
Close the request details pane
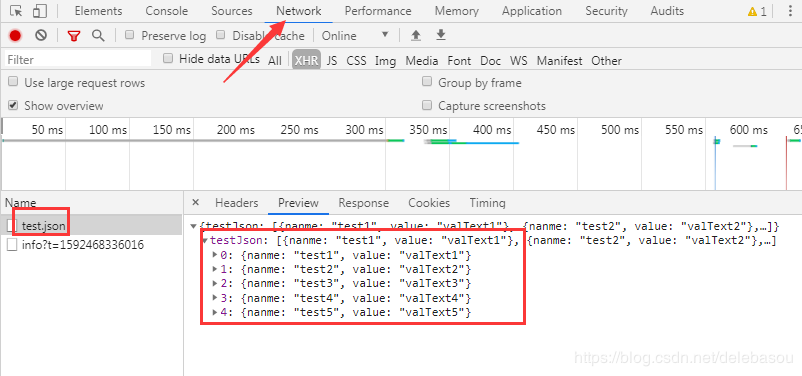pos(195,203)
